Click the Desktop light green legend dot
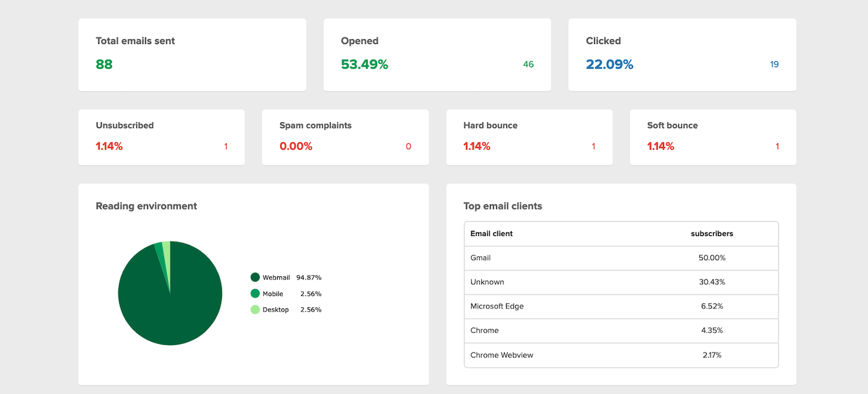The width and height of the screenshot is (868, 394). (x=255, y=310)
